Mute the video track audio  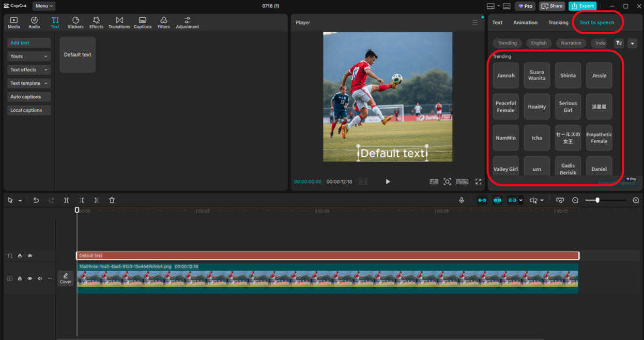pos(40,278)
